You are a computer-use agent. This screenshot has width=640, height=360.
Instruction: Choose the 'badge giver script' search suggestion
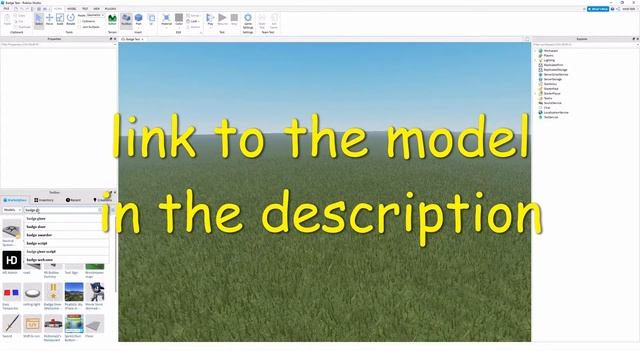point(66,252)
